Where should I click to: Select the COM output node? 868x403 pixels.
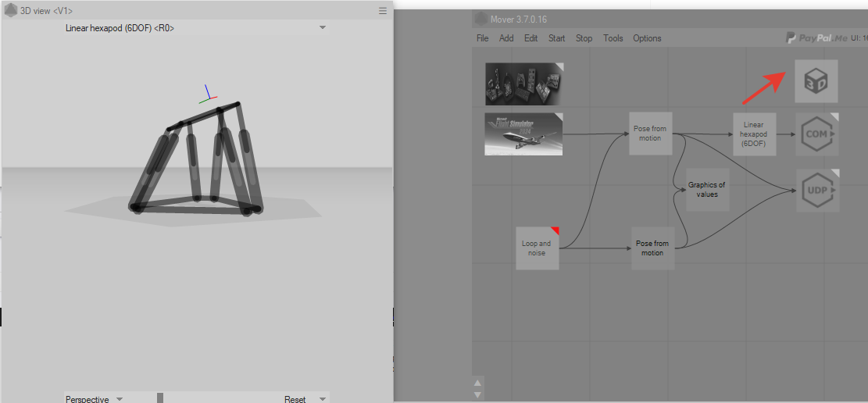(x=818, y=134)
